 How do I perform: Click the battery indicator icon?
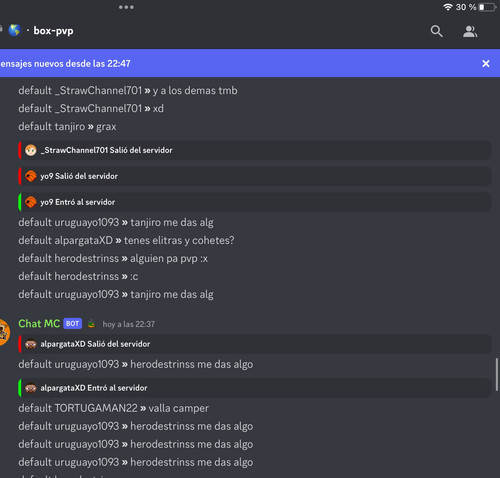(x=488, y=7)
